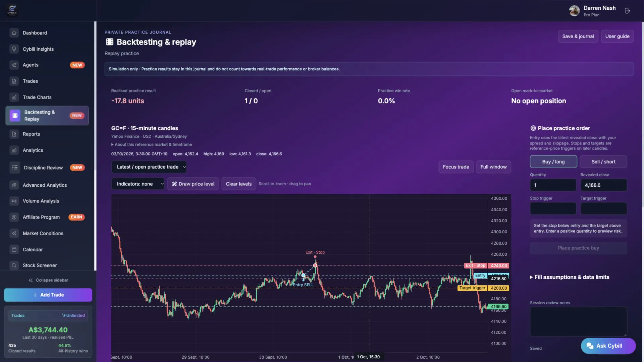Image resolution: width=644 pixels, height=362 pixels.
Task: Click the Market Conditions sparkle icon
Action: click(x=14, y=233)
